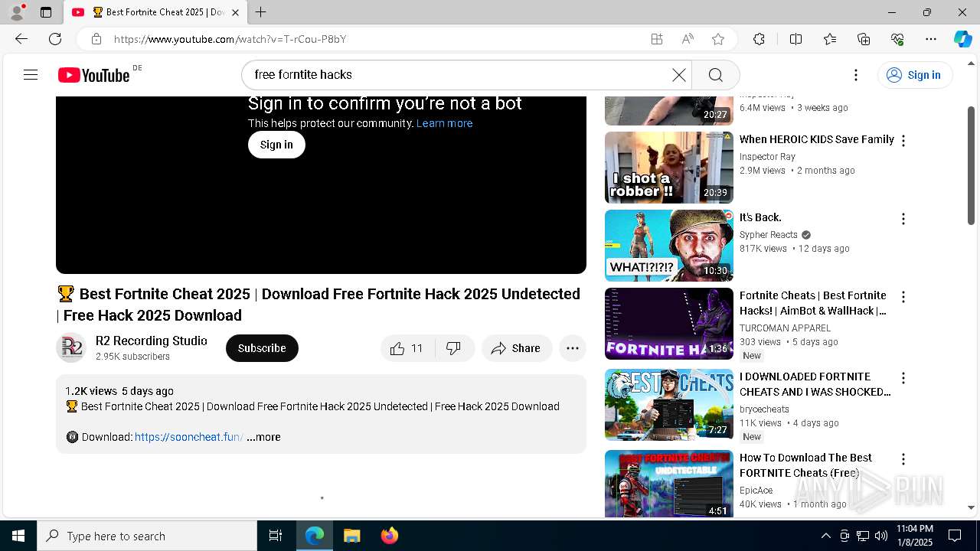Open 'I shot a robber' video thumbnail
Viewport: 980px width, 551px height.
tap(669, 168)
